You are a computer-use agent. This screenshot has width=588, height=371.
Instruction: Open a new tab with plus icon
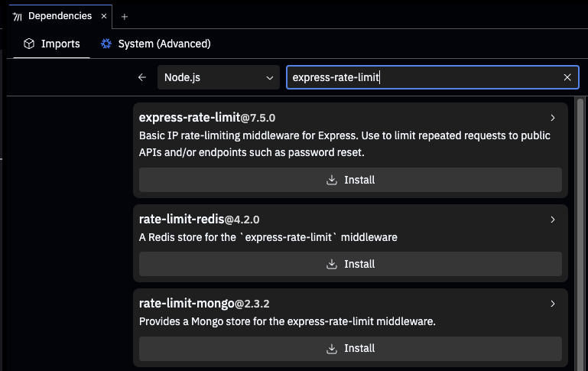click(x=125, y=17)
